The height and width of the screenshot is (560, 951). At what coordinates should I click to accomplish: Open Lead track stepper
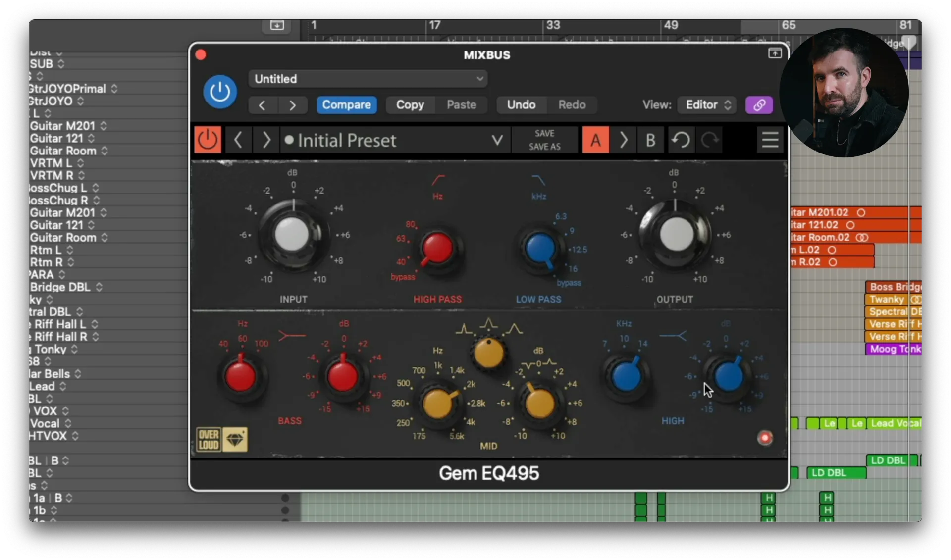coord(62,386)
